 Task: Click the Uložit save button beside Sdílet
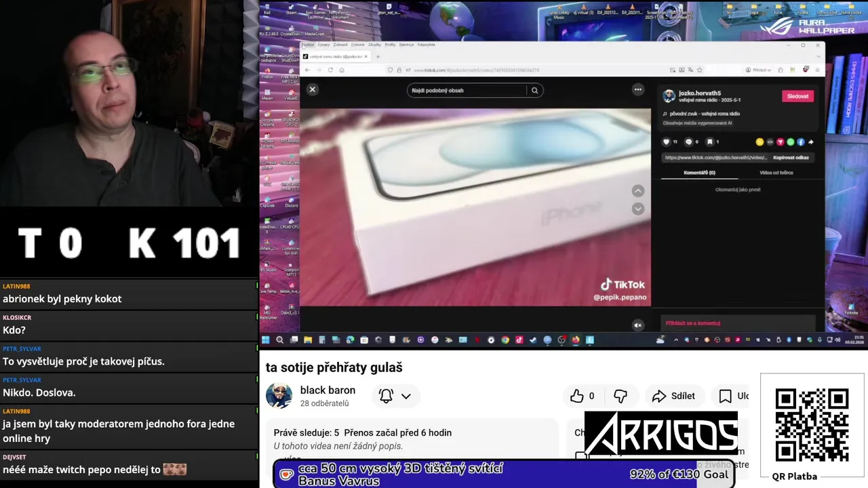coord(734,396)
